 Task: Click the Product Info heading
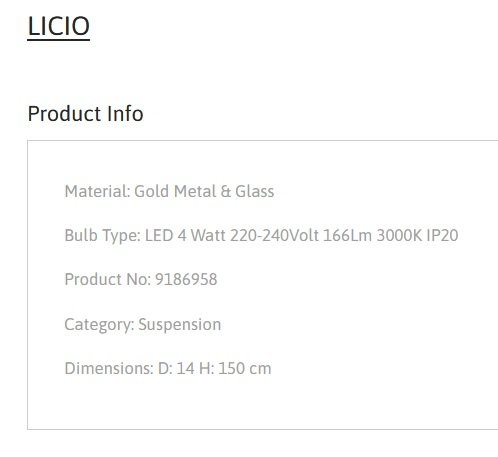pyautogui.click(x=86, y=114)
